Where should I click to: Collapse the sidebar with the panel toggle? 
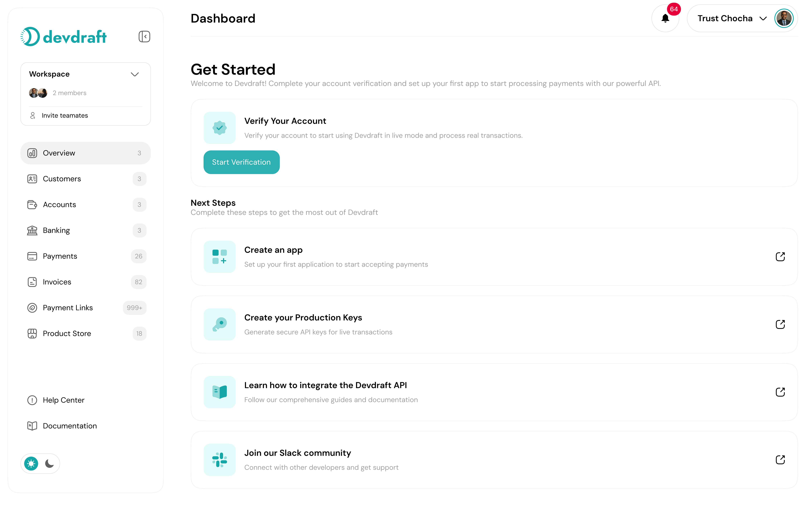144,36
